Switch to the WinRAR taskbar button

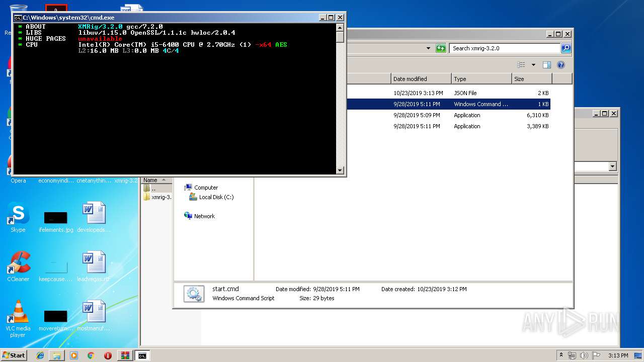[125, 355]
